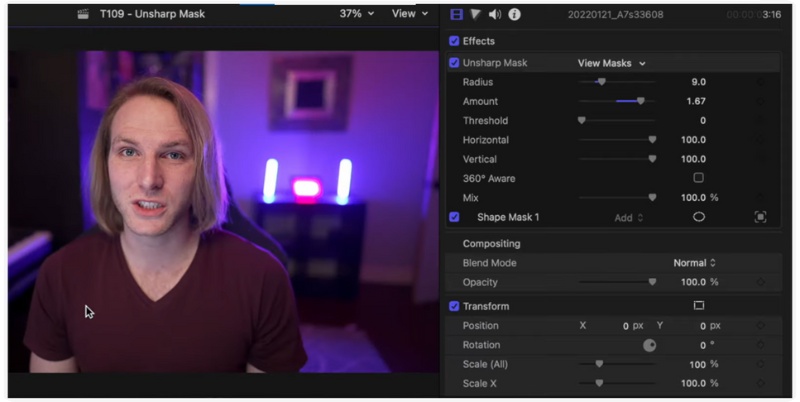Click the Add popup for Shape Mask 1
800x402 pixels.
[x=629, y=217]
